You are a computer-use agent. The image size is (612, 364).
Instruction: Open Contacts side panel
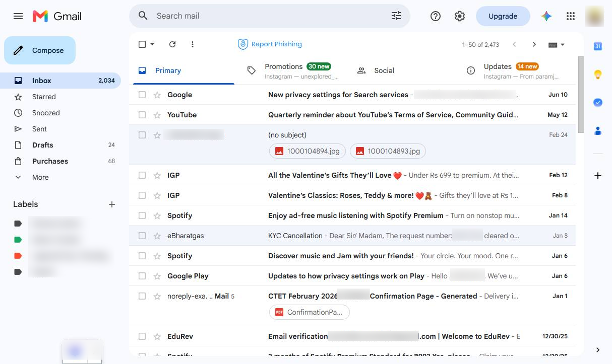coord(598,131)
